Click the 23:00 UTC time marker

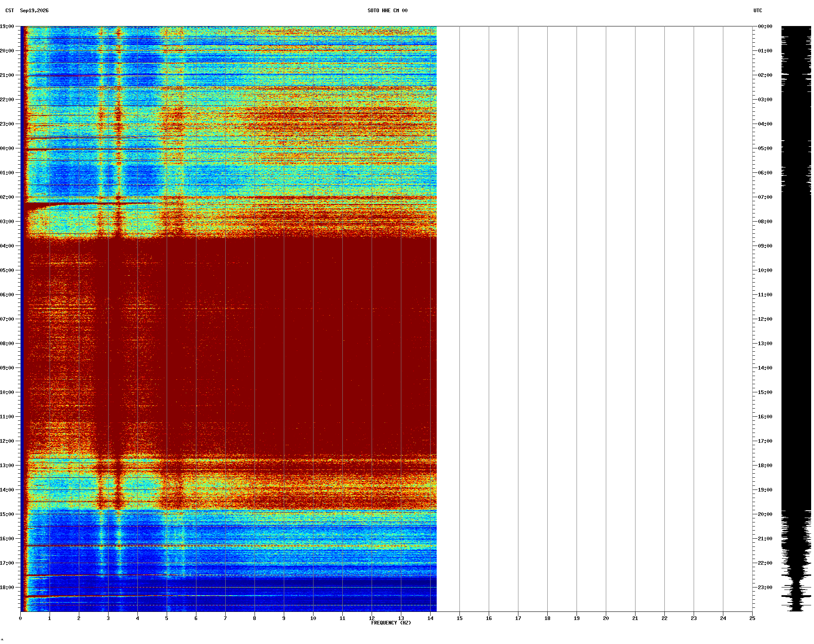765,587
